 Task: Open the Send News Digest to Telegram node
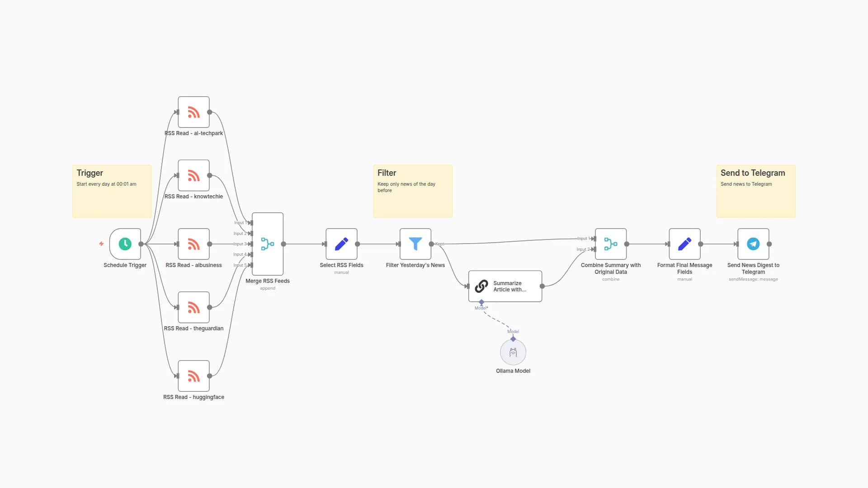click(753, 244)
